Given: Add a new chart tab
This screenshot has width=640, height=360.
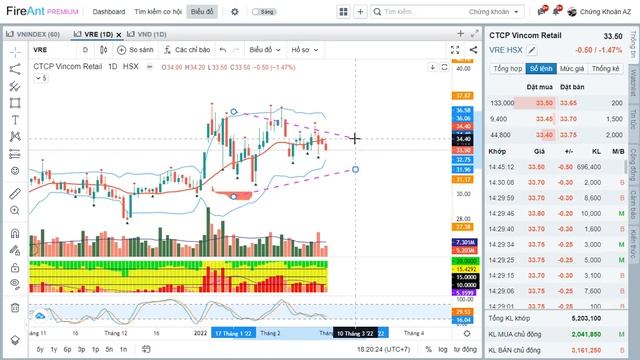Looking at the screenshot, I should (x=460, y=33).
